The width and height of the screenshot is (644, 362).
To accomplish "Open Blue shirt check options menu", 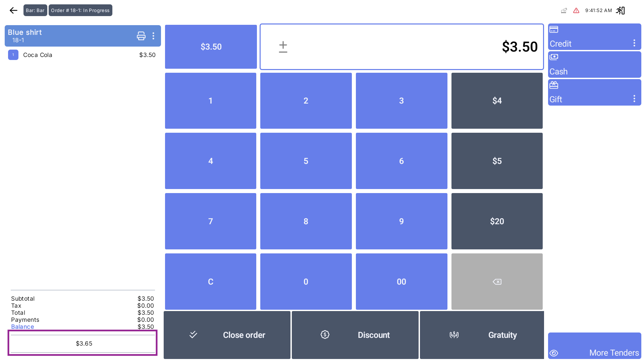I will 153,36.
